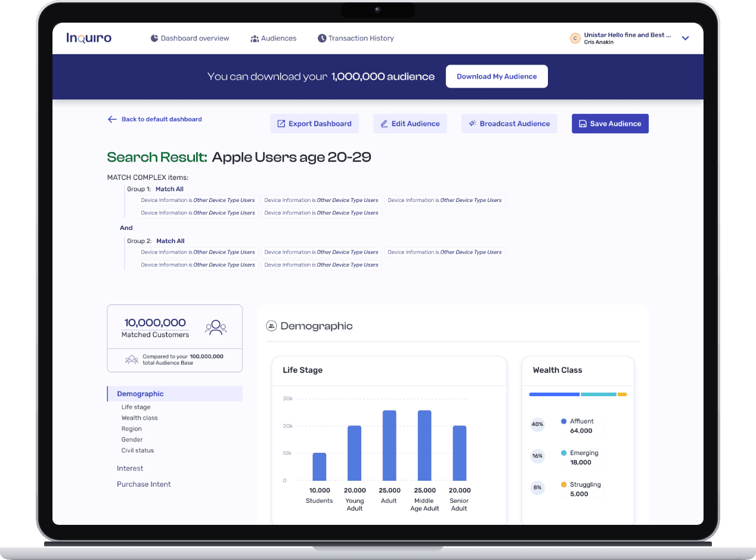The image size is (756, 560).
Task: Click the user avatar circle 'C'
Action: 575,38
